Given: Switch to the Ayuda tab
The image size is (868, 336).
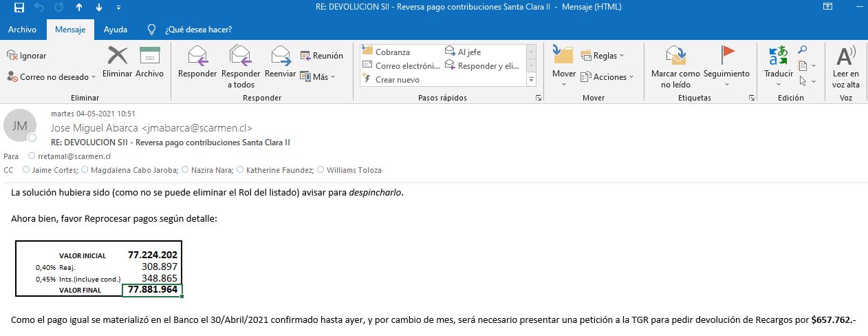Looking at the screenshot, I should 115,30.
